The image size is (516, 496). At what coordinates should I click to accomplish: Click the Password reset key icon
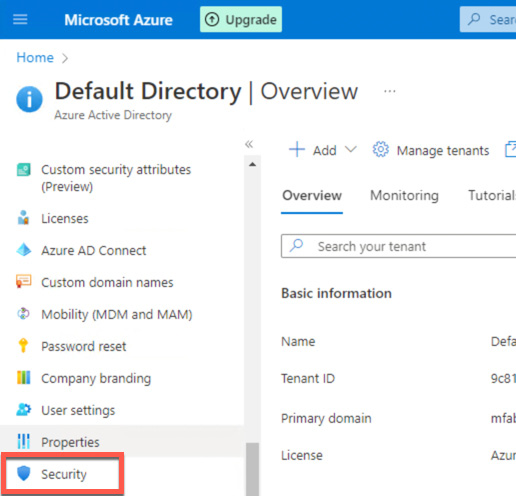pos(23,345)
